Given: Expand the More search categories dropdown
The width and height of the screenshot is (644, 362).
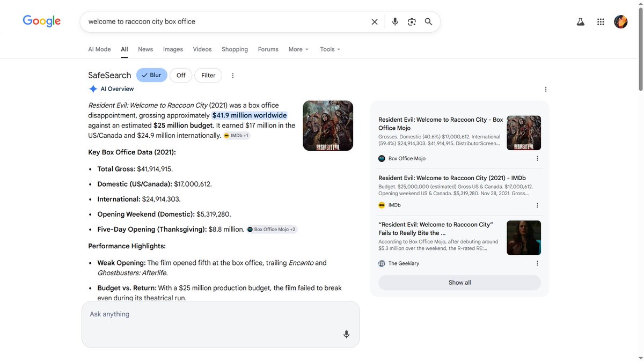Looking at the screenshot, I should [298, 49].
